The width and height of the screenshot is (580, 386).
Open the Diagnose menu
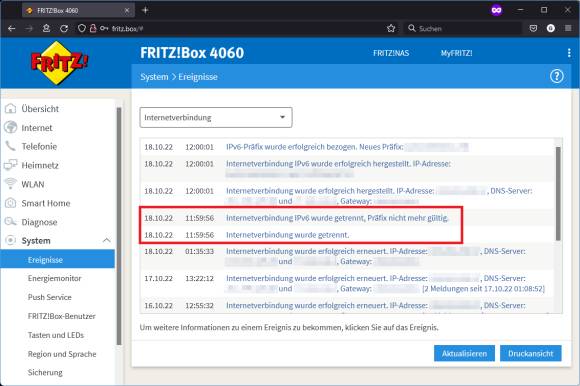(x=39, y=222)
